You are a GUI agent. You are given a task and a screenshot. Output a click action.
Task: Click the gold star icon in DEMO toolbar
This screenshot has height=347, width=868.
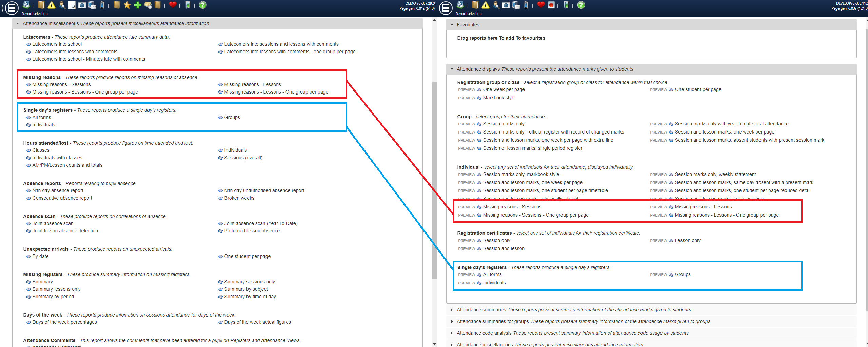tap(127, 5)
